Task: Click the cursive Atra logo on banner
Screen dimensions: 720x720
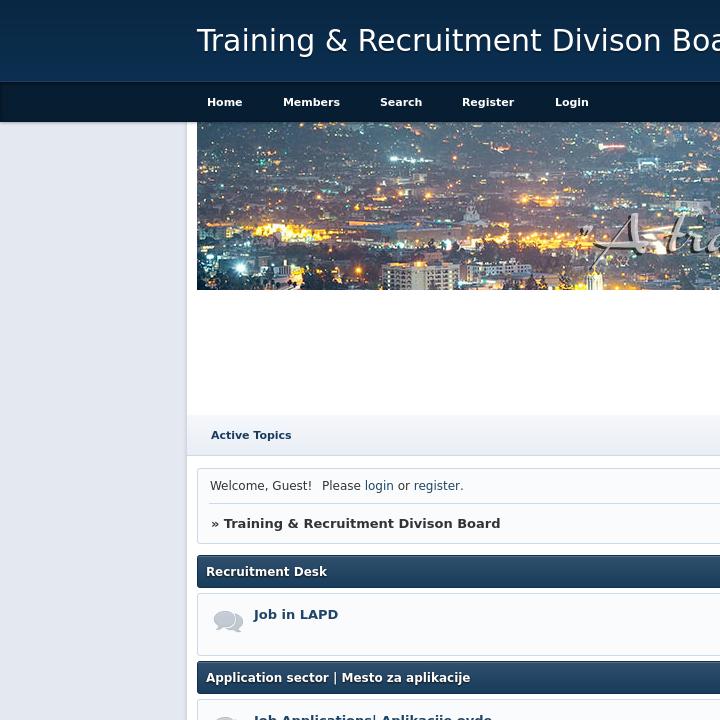Action: (660, 240)
